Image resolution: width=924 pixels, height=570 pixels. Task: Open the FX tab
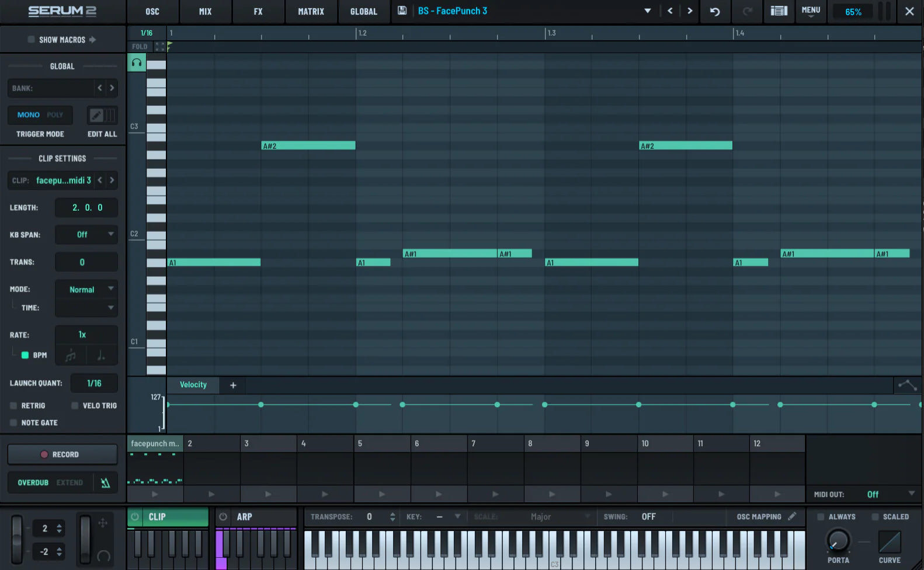point(258,12)
